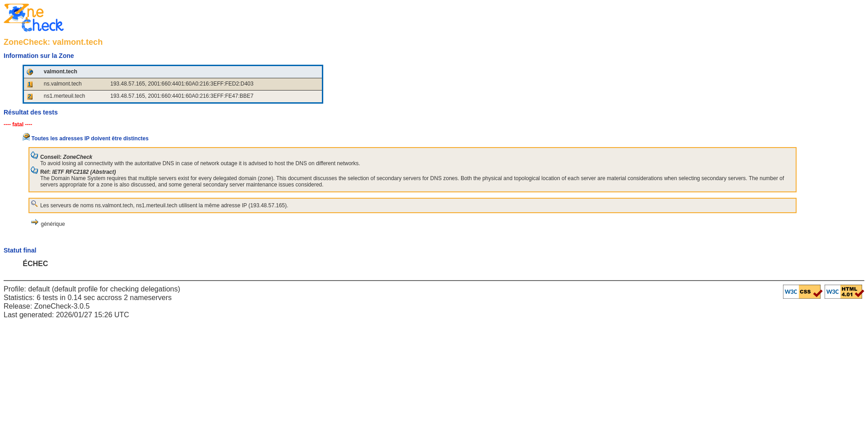The width and height of the screenshot is (868, 439).
Task: Select the ns.valmont.tech nameserver cell
Action: click(x=63, y=84)
